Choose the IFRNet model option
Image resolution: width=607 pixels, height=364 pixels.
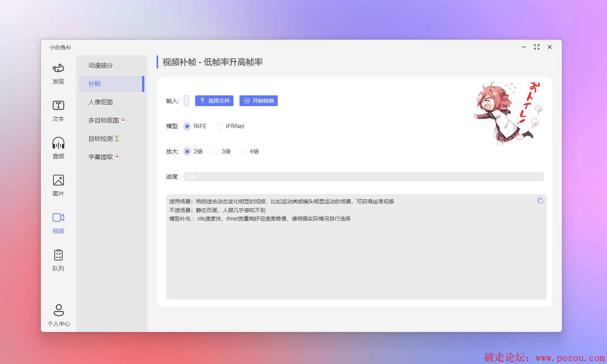click(x=219, y=126)
